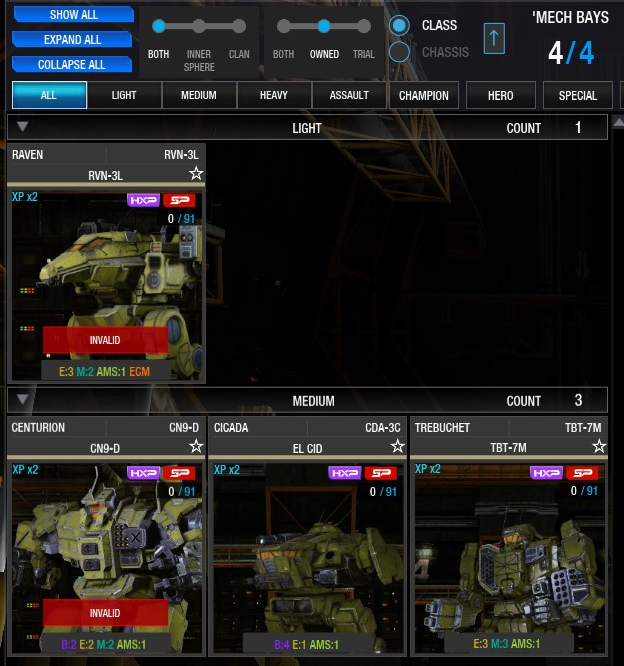The width and height of the screenshot is (624, 666).
Task: Set ownership filter to Both
Action: (283, 26)
